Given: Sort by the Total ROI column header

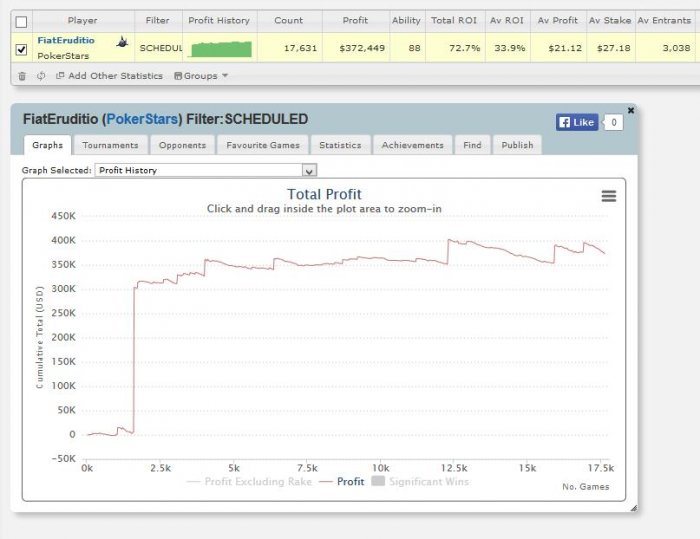Looking at the screenshot, I should (454, 21).
